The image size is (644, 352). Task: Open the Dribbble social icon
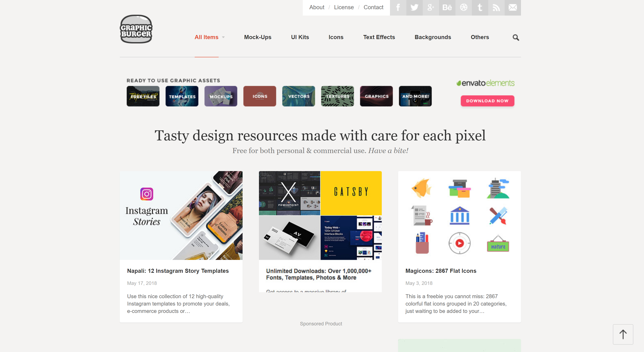463,8
